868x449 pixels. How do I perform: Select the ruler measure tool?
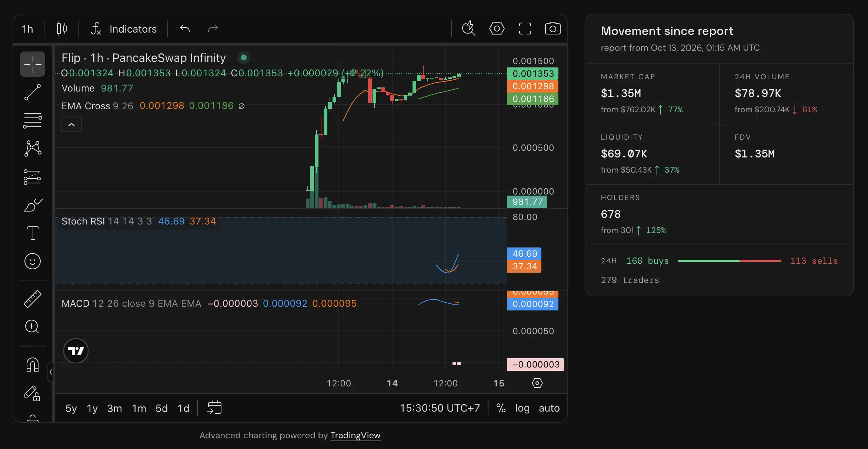33,299
